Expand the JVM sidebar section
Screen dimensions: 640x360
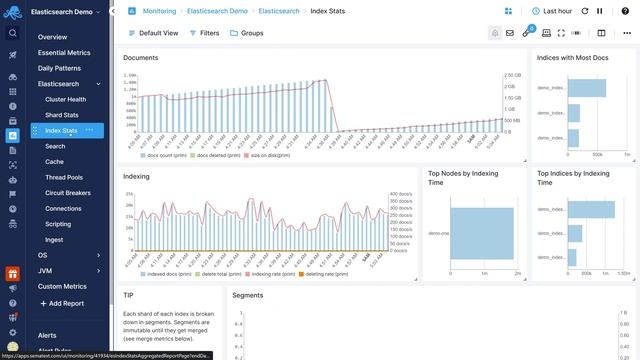coord(98,271)
